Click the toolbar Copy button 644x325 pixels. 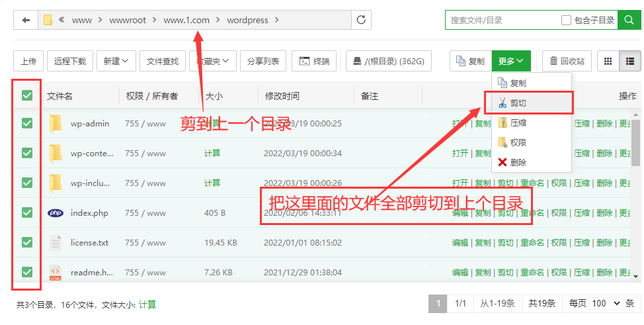tap(471, 62)
